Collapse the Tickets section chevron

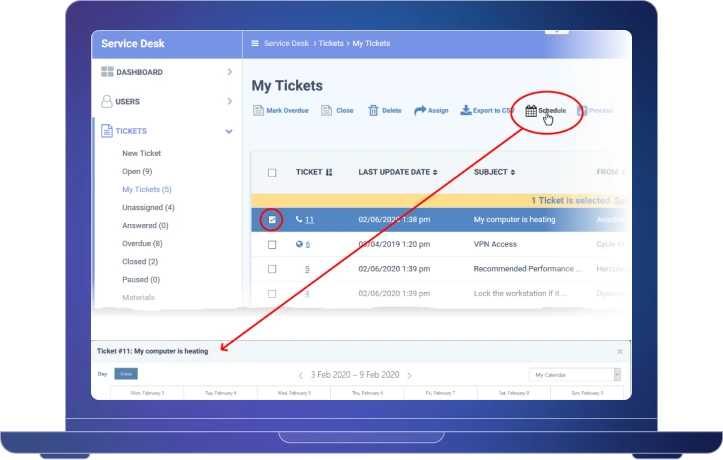pos(229,131)
